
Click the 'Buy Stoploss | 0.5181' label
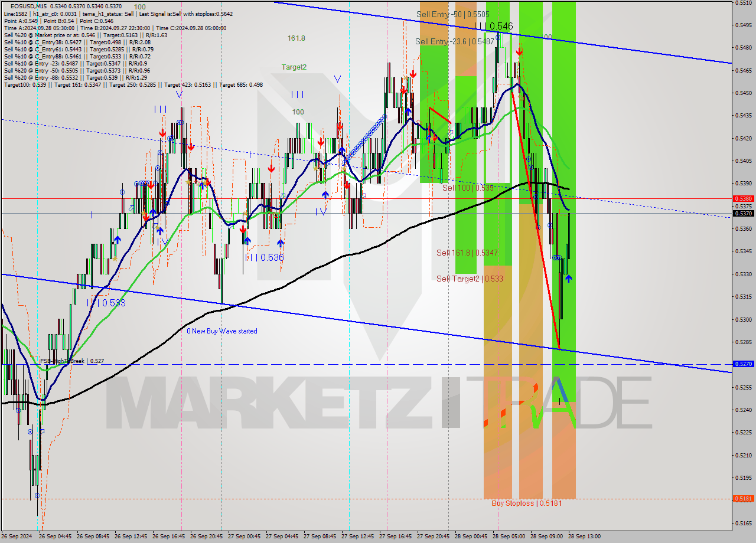point(527,503)
